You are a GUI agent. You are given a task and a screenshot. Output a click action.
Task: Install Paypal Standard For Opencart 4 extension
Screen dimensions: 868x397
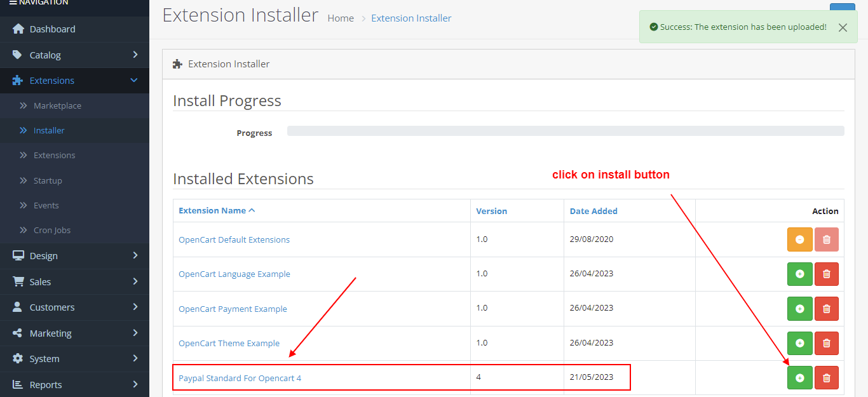(x=800, y=378)
